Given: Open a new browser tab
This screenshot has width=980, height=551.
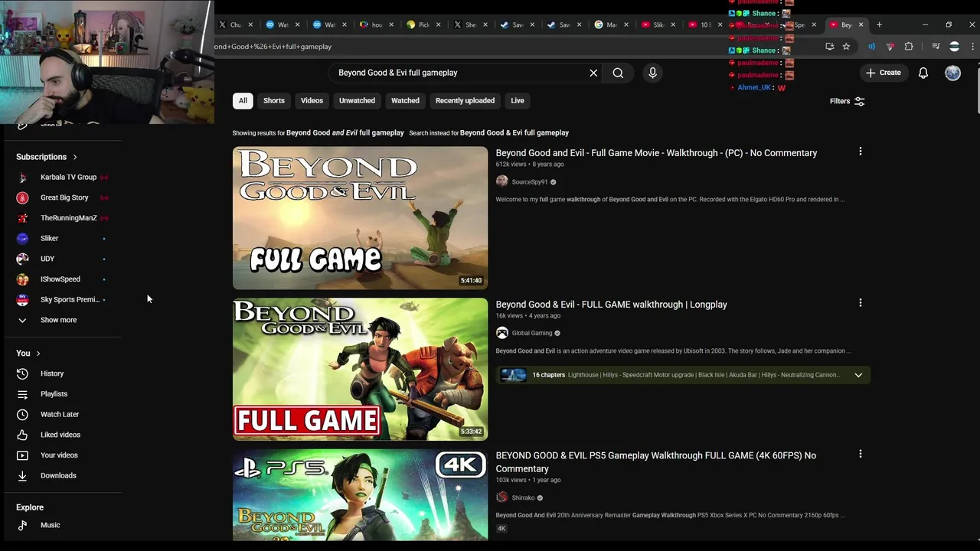Looking at the screenshot, I should [879, 24].
